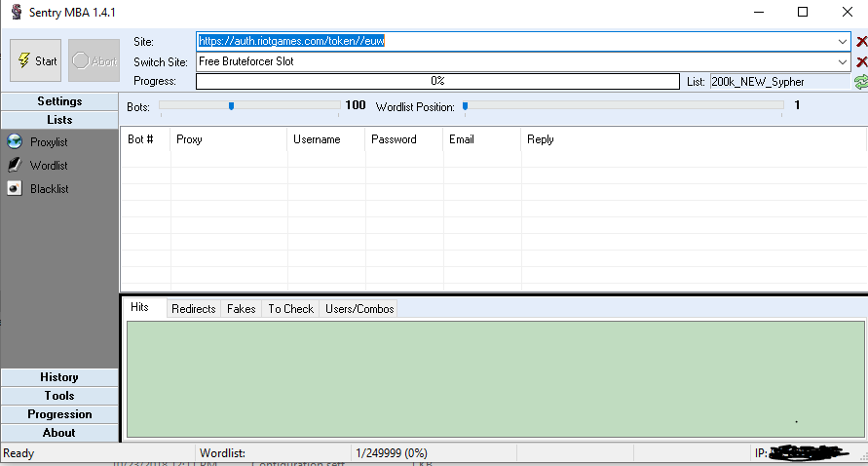Click the Blacklist icon in the sidebar
The image size is (868, 466).
pyautogui.click(x=14, y=188)
